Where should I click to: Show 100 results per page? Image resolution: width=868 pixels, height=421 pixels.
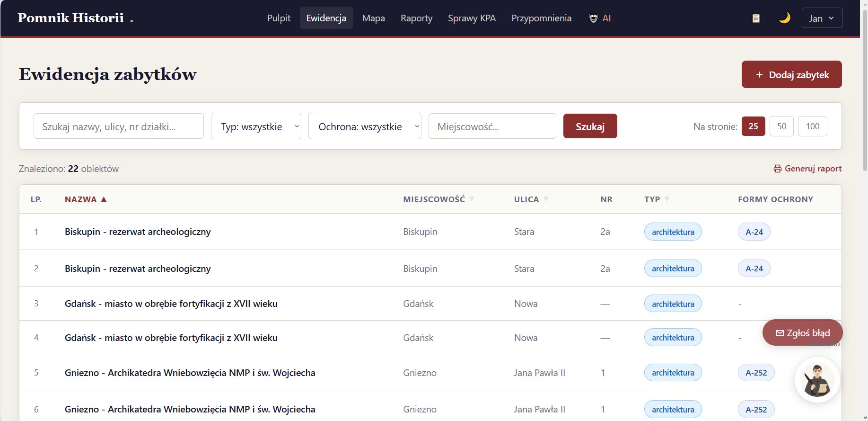[812, 126]
